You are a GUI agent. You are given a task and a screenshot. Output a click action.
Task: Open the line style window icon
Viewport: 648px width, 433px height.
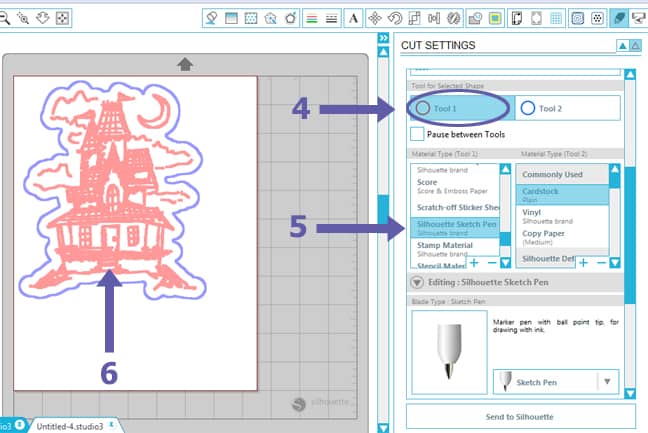coord(331,18)
